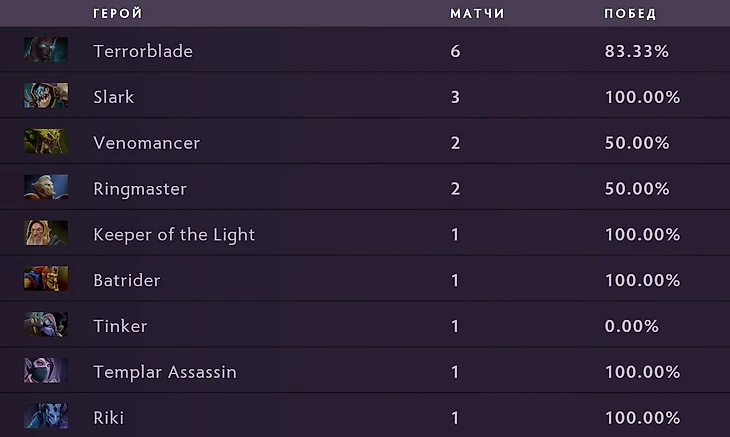Select the Venomancer name text

click(147, 143)
